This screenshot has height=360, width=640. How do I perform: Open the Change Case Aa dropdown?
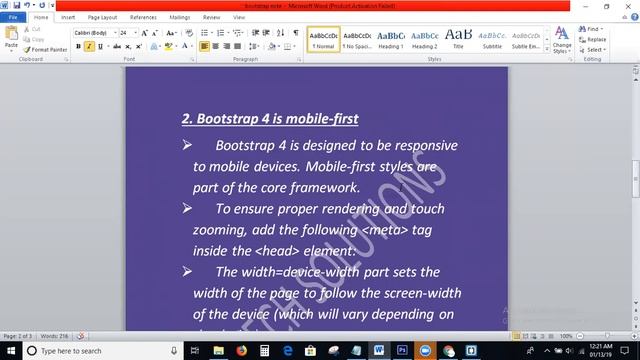tap(171, 33)
